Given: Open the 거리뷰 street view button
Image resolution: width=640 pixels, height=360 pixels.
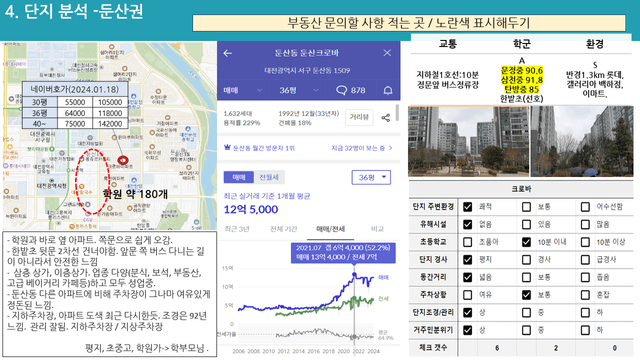Looking at the screenshot, I should [359, 117].
